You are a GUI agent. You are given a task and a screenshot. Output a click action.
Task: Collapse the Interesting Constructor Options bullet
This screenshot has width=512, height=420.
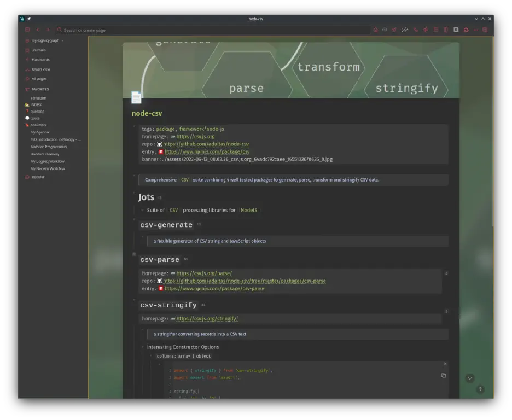142,347
